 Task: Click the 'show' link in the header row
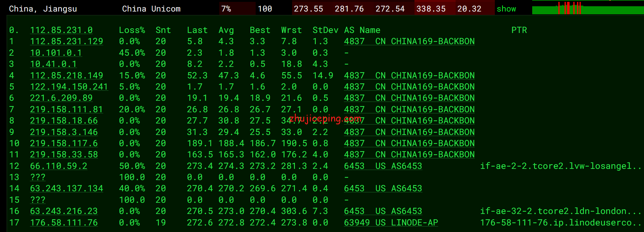(506, 9)
